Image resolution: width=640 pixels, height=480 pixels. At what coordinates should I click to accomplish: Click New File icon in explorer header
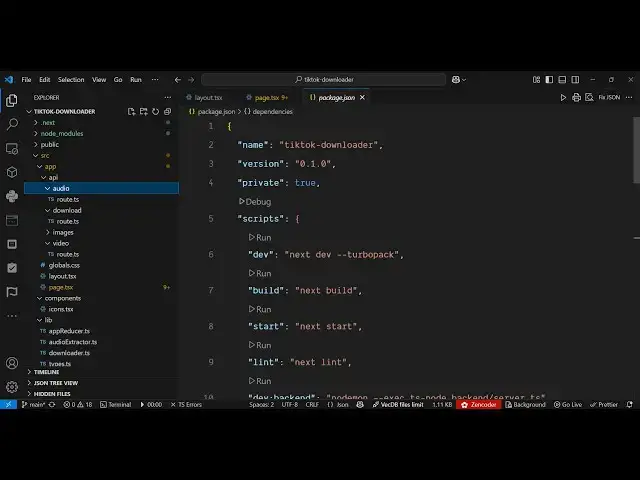pos(131,111)
